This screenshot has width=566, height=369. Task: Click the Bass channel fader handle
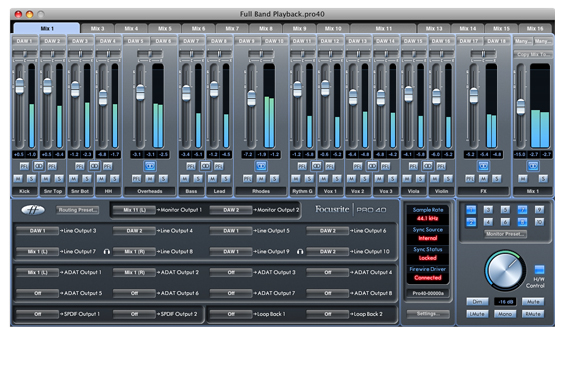(x=186, y=93)
